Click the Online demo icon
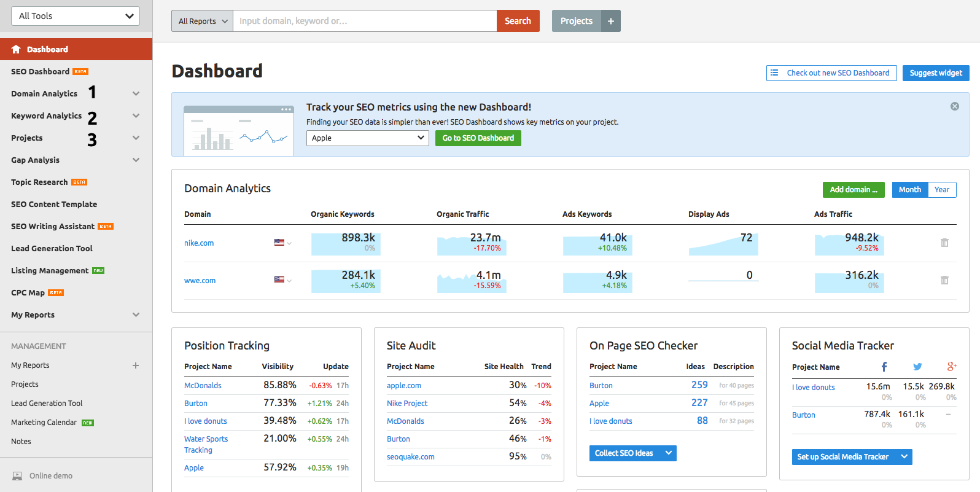980x492 pixels. pos(17,476)
